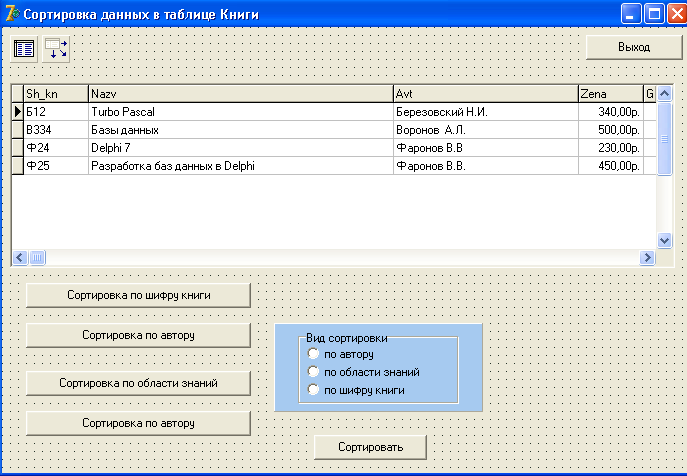Click the Delphi 7 title cell
The image size is (687, 476).
(241, 148)
